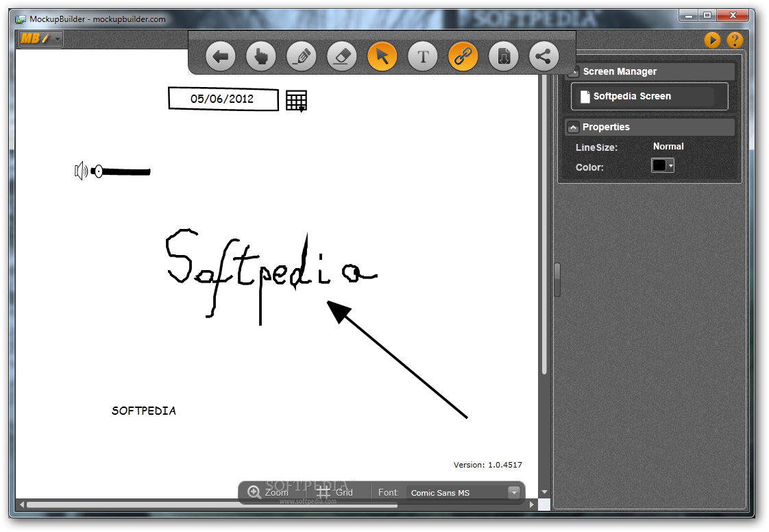Viewport: 769px width, 532px height.
Task: Toggle the Grid option
Action: pos(334,492)
